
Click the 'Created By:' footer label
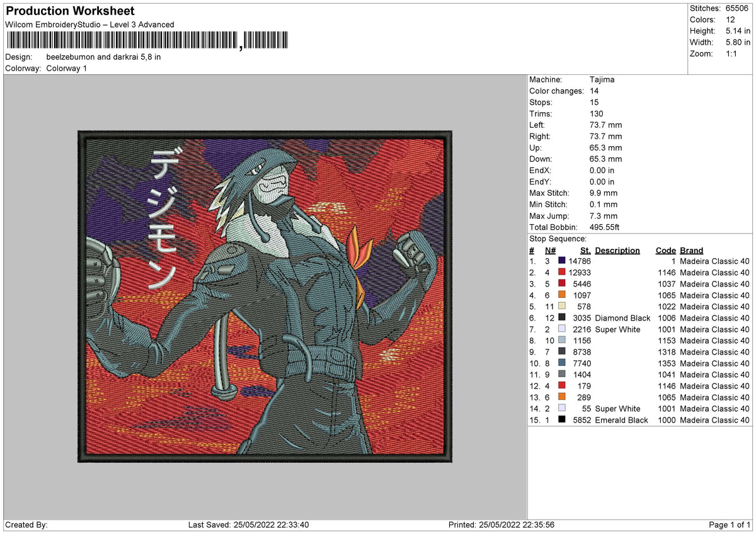pos(26,525)
